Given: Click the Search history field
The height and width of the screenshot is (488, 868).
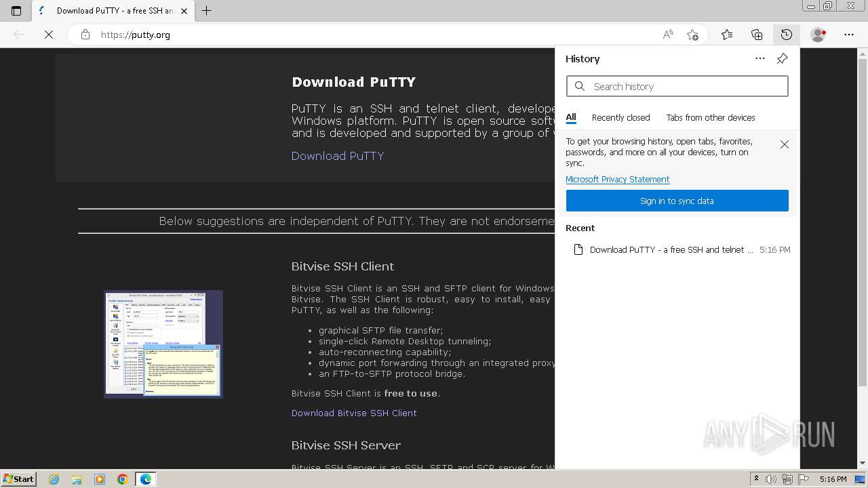Looking at the screenshot, I should (677, 86).
